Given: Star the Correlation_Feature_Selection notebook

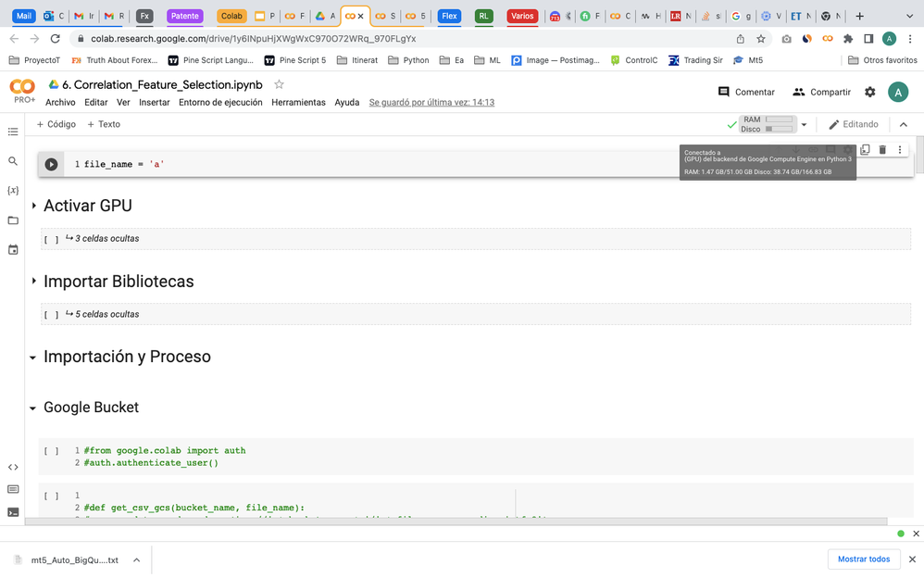Looking at the screenshot, I should pyautogui.click(x=279, y=84).
